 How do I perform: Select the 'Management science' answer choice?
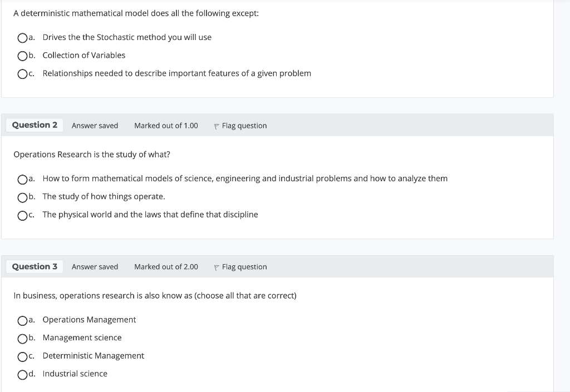tap(22, 338)
